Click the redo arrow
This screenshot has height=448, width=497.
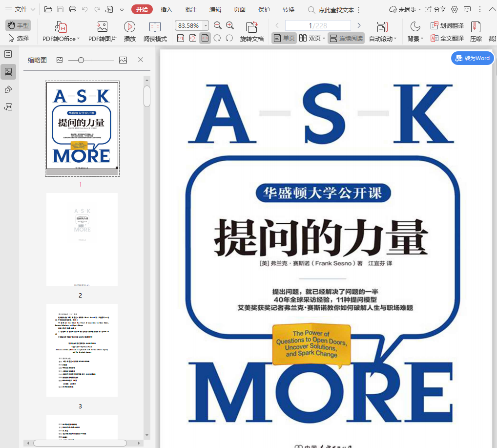[x=97, y=9]
